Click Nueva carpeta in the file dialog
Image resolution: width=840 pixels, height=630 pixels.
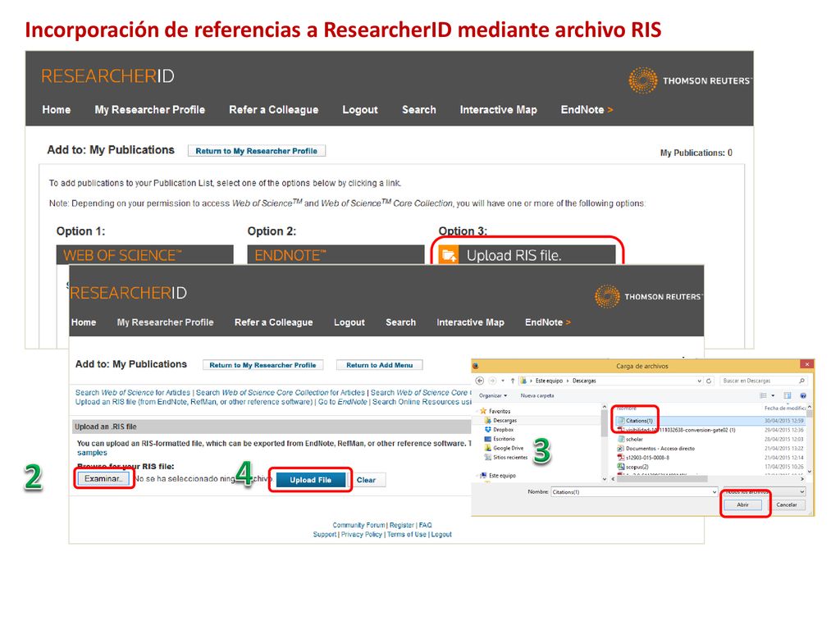[x=537, y=395]
